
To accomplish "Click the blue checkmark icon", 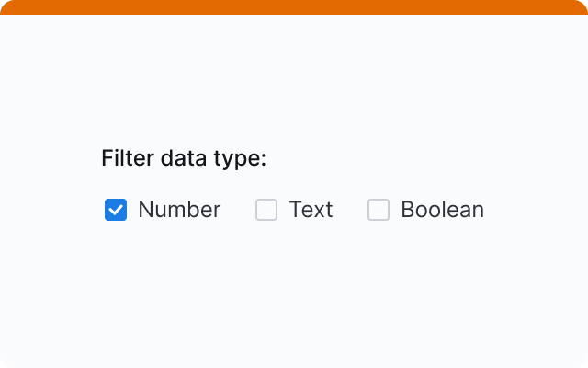I will [116, 211].
